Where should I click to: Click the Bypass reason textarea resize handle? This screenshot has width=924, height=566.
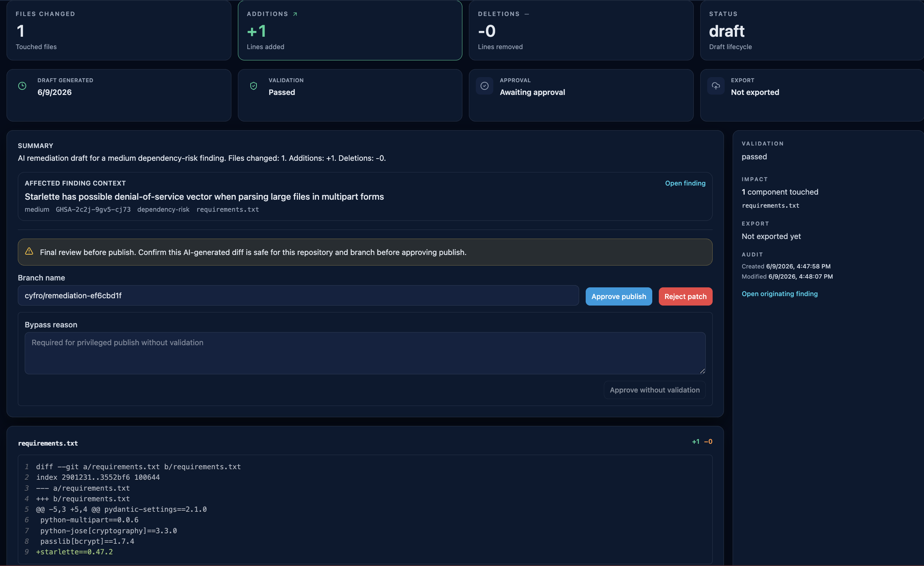tap(702, 371)
